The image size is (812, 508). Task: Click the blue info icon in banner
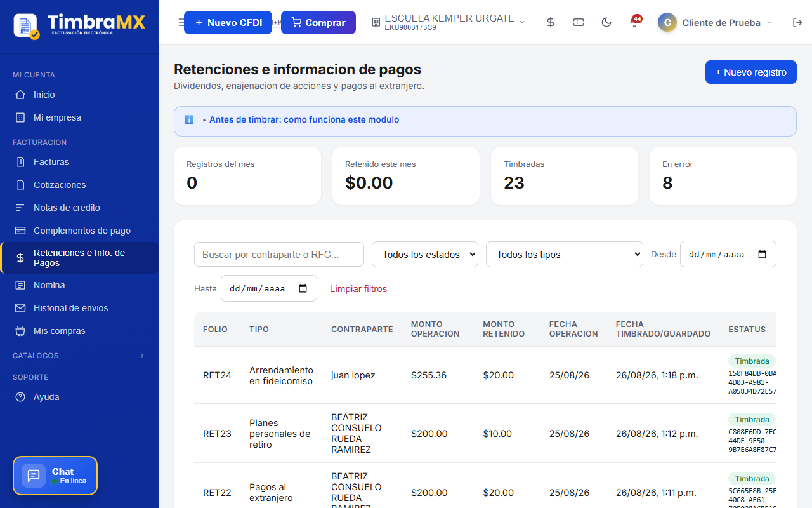click(x=189, y=119)
